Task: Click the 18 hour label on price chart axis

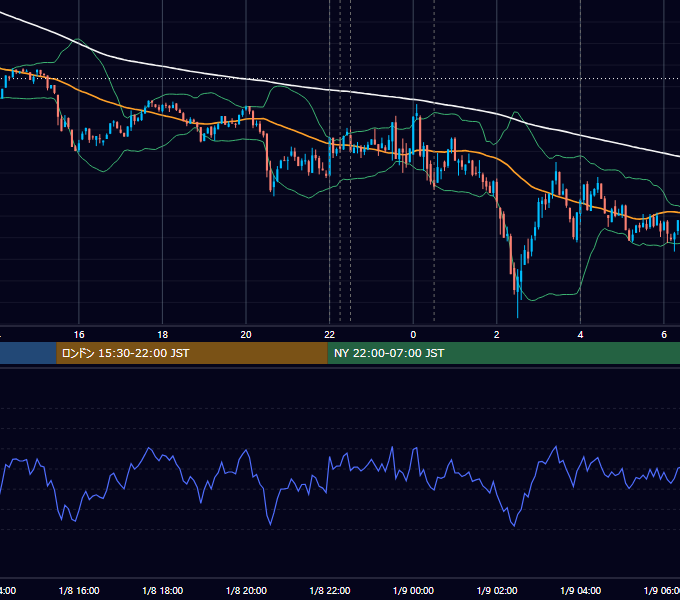Action: click(163, 335)
